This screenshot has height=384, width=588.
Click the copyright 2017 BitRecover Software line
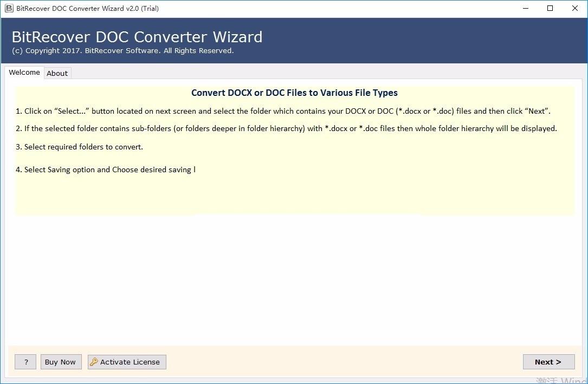[122, 50]
